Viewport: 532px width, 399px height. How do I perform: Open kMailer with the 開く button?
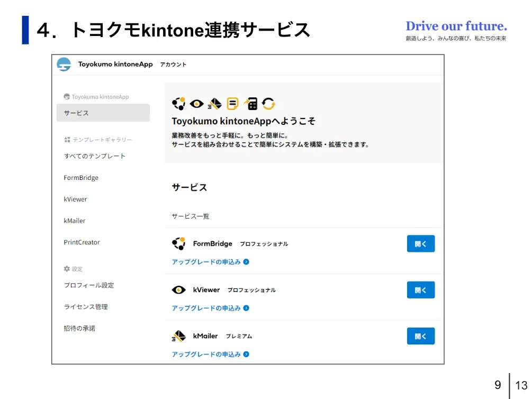tap(421, 336)
